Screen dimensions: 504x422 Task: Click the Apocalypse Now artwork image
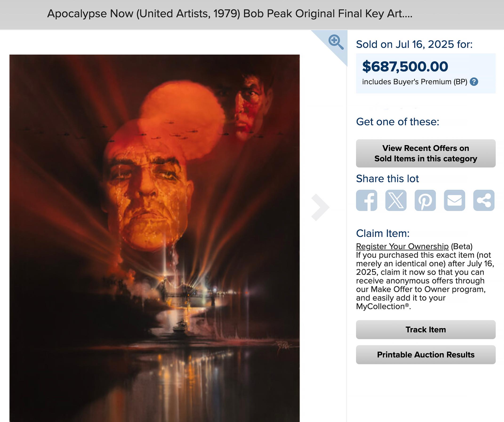pos(155,238)
